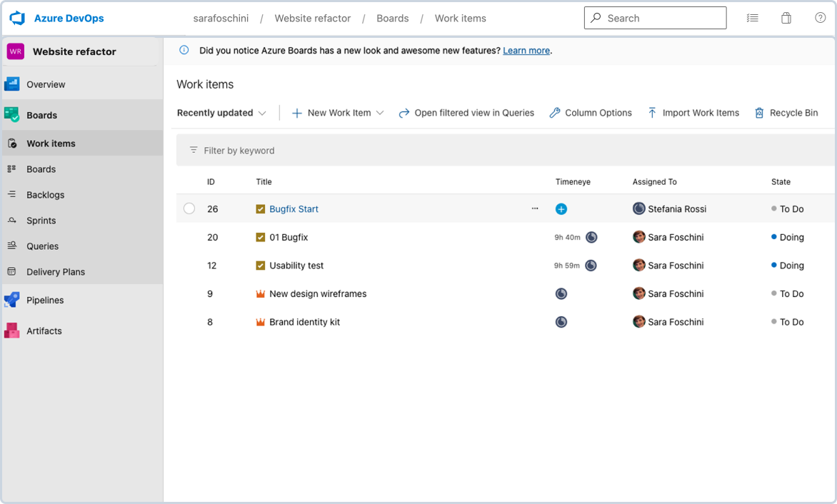Screen dimensions: 837x504
Task: Click Timeneye icon for Brand identity kit
Action: pyautogui.click(x=561, y=322)
